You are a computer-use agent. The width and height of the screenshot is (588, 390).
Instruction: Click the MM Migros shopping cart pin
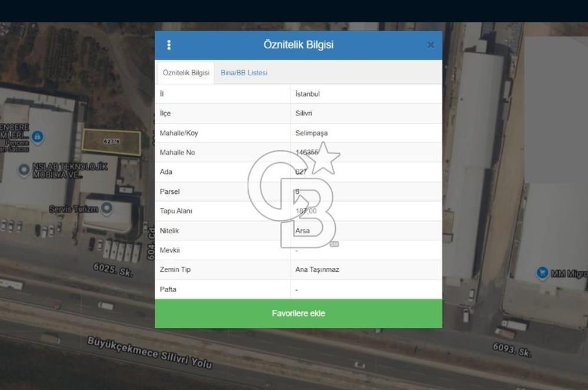point(542,273)
